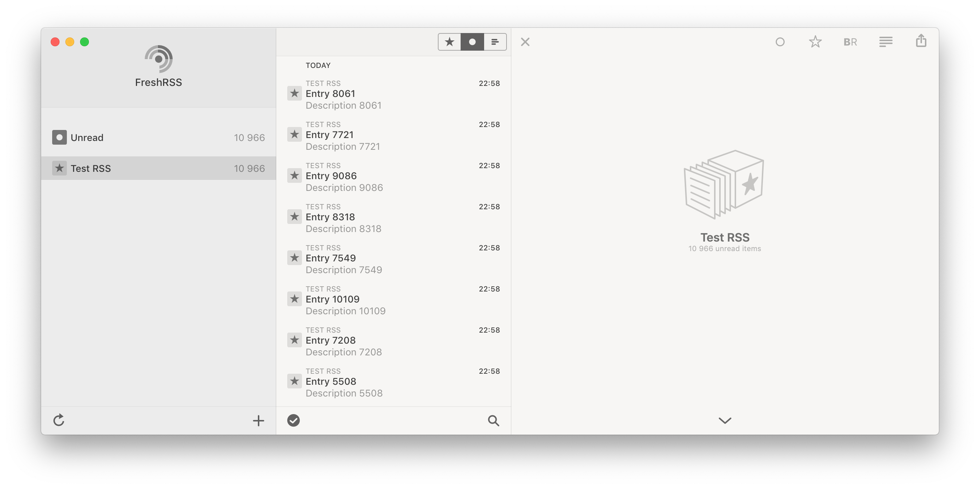980x489 pixels.
Task: Open Entry 8061 in the article list
Action: 393,94
